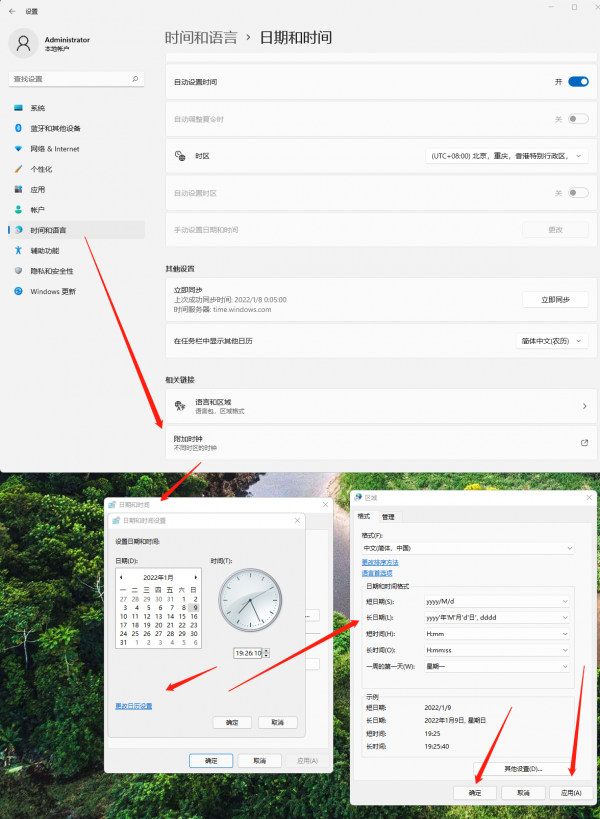Viewport: 600px width, 819px height.
Task: Click 取消 in the back 日期和时间 dialog
Action: click(x=260, y=760)
